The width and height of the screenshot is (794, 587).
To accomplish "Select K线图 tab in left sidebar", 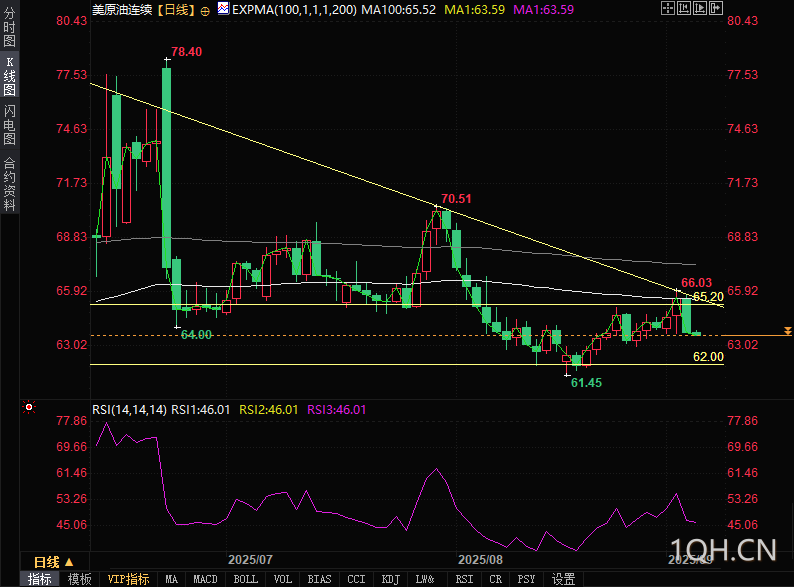I will 9,76.
